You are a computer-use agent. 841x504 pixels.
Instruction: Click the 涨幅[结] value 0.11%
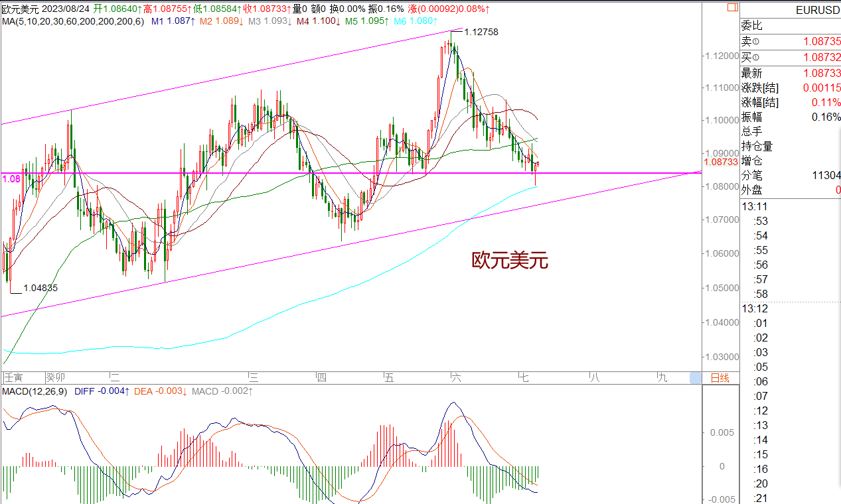pos(826,103)
